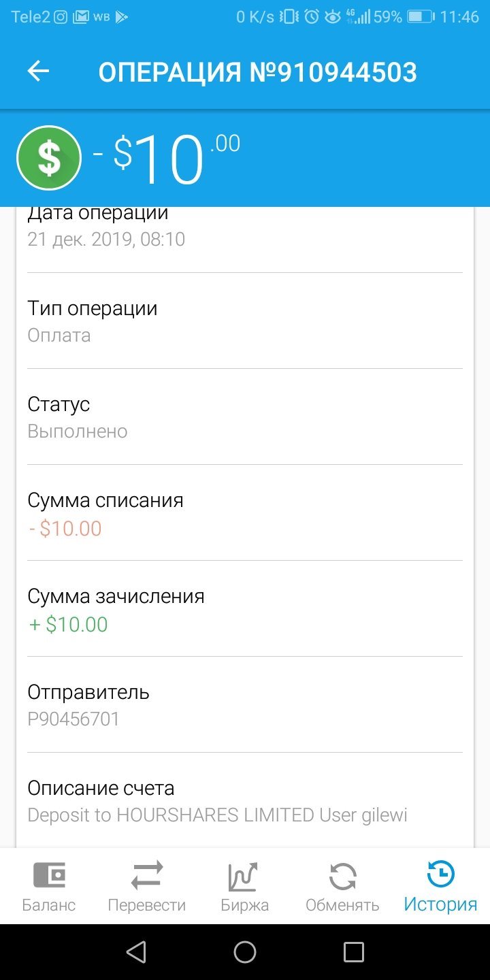Screen dimensions: 490x980
Task: Select the История clock icon
Action: (x=440, y=875)
